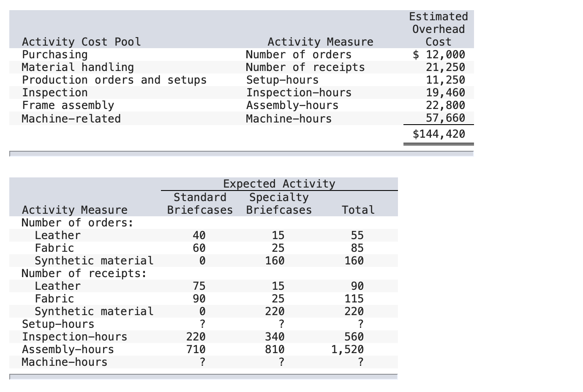This screenshot has width=583, height=392.
Task: Click Leather orders total value 55
Action: point(357,235)
